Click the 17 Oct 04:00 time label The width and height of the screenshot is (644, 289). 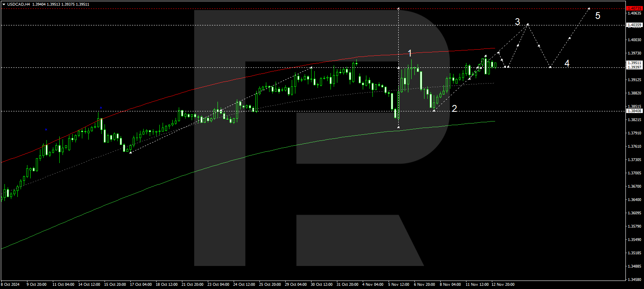[x=141, y=285]
